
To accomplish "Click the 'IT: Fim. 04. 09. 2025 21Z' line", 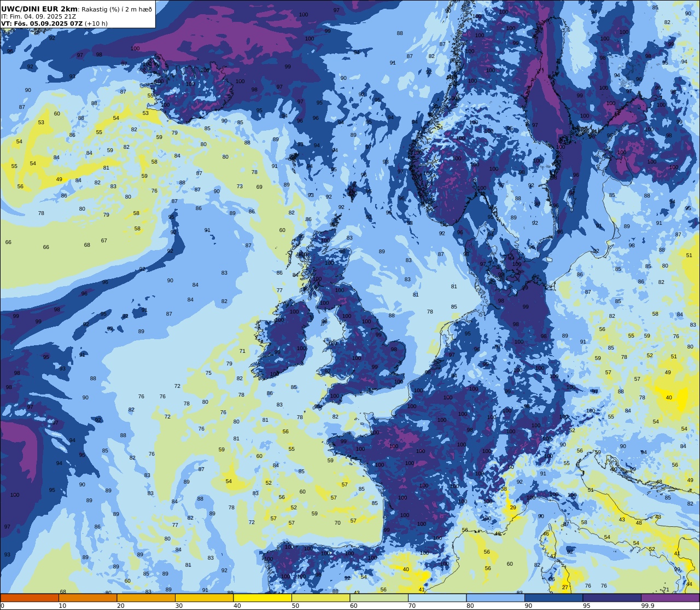I will 38,16.
